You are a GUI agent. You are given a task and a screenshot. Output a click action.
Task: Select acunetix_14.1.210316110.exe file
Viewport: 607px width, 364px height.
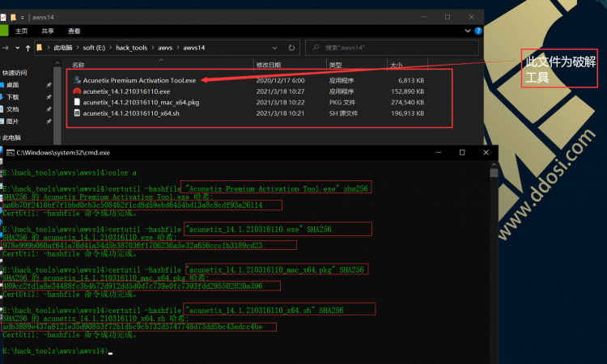tap(126, 91)
